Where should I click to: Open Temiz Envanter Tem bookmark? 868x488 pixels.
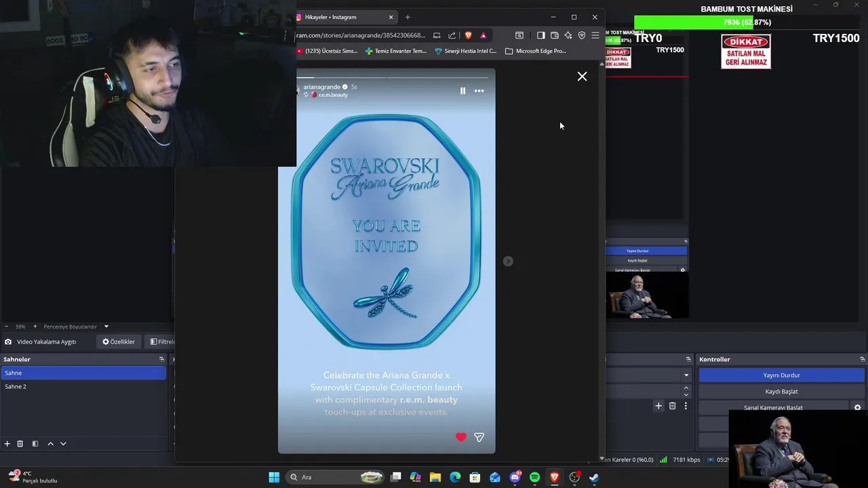[x=395, y=51]
